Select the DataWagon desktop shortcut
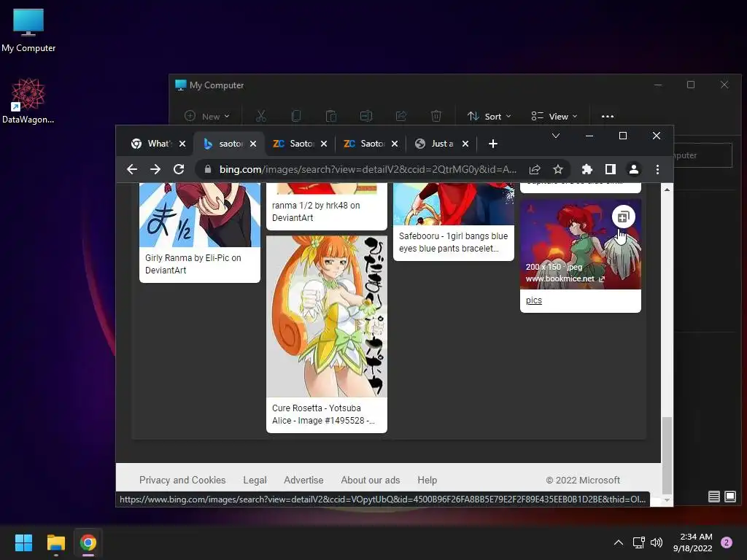 pos(28,101)
